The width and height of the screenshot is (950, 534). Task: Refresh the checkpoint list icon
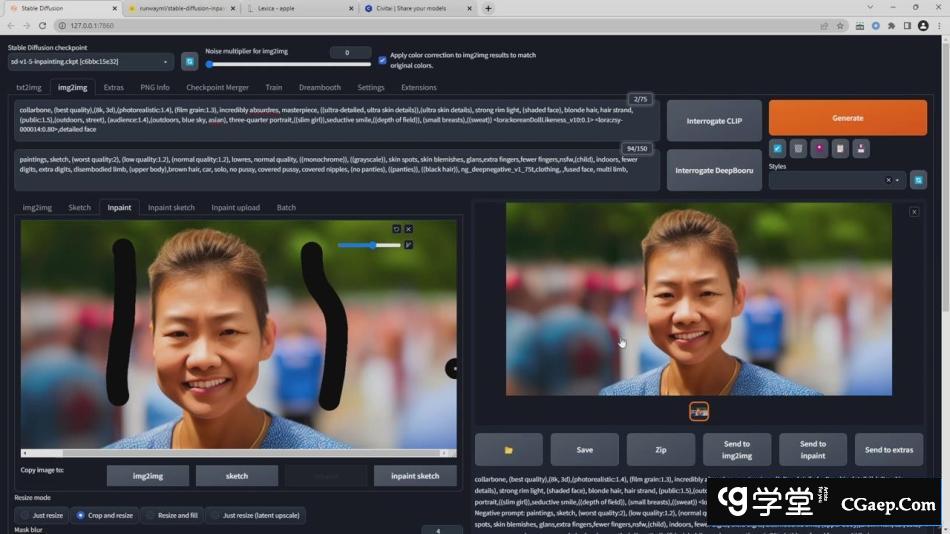pos(189,62)
